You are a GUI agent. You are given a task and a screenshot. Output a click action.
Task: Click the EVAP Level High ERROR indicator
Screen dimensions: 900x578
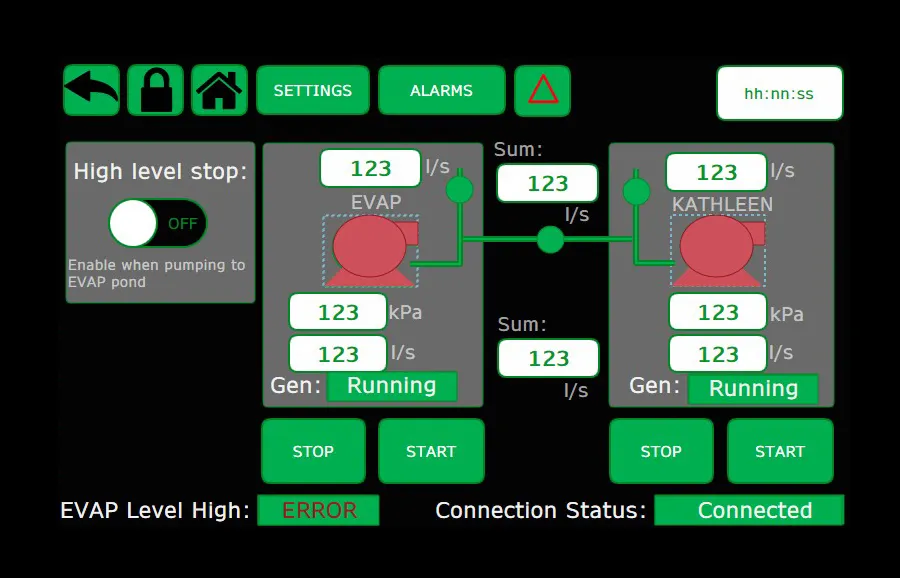[318, 510]
